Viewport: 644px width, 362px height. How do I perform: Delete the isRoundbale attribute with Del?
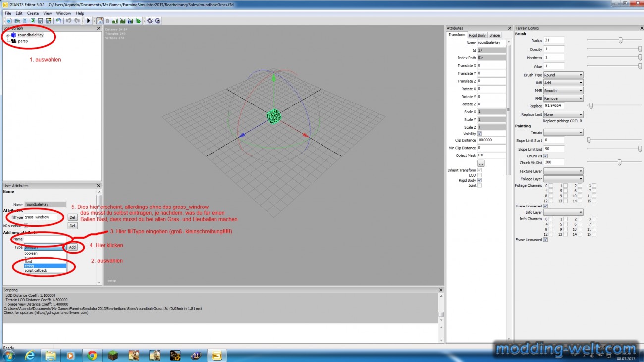click(72, 226)
